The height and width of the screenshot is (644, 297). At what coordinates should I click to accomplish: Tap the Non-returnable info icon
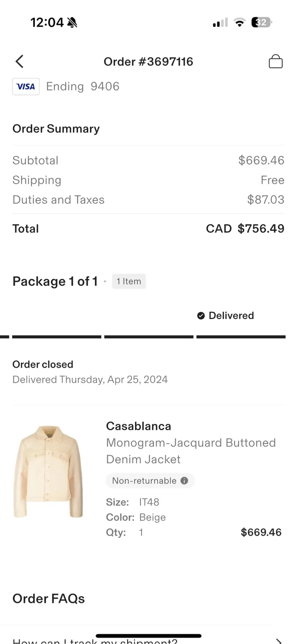pos(184,481)
